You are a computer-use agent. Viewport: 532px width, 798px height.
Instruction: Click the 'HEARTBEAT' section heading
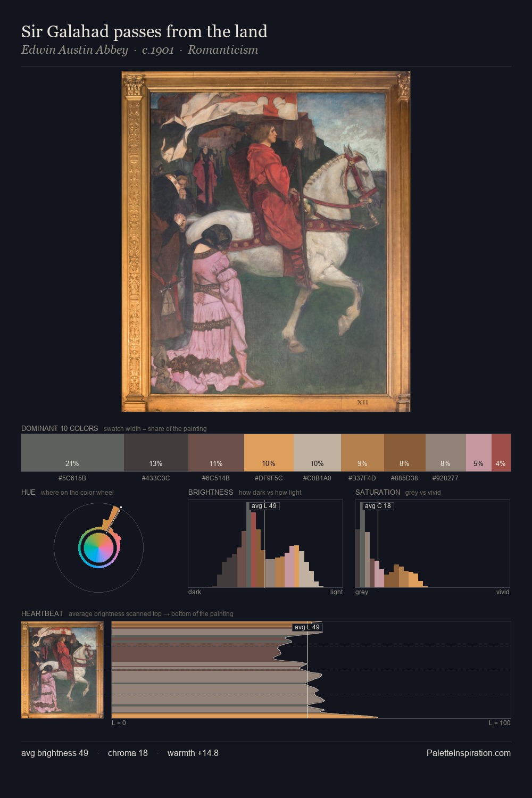pos(42,613)
